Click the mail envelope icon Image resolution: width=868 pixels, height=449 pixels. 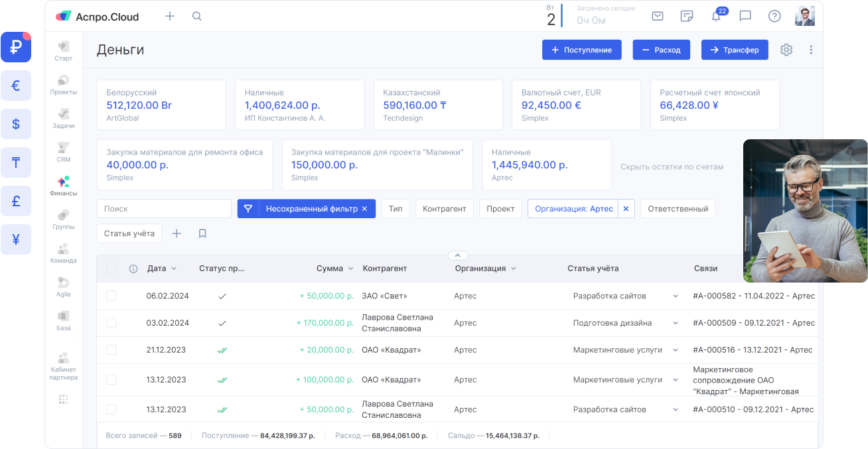(x=658, y=17)
